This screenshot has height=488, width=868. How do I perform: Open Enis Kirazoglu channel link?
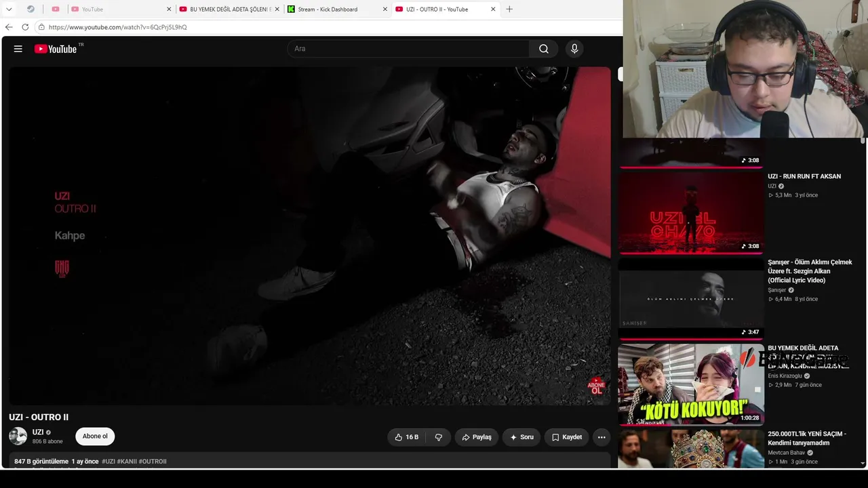(785, 376)
